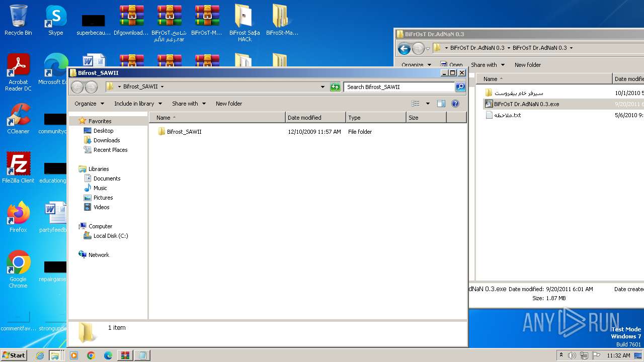Select Computer in navigation pane
The width and height of the screenshot is (644, 362).
pos(100,226)
